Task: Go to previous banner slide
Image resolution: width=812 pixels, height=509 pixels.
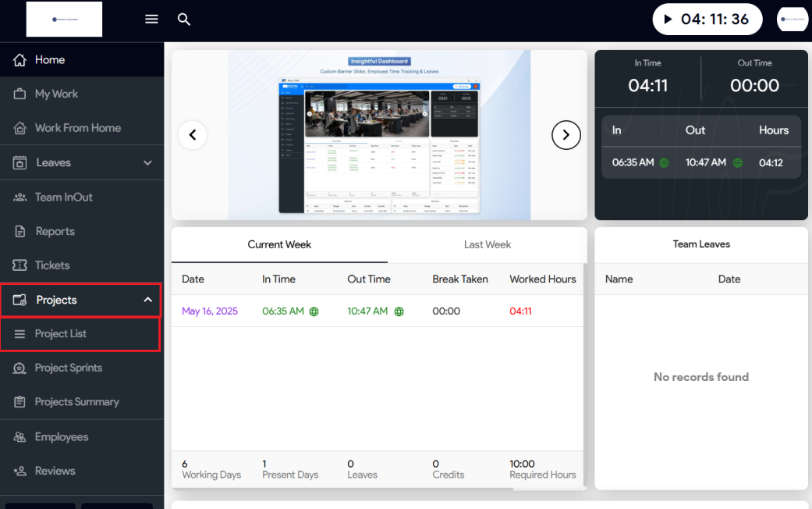Action: 193,135
